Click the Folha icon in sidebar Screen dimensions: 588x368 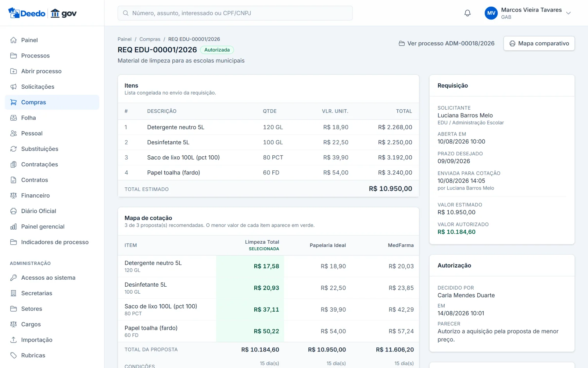(x=14, y=118)
